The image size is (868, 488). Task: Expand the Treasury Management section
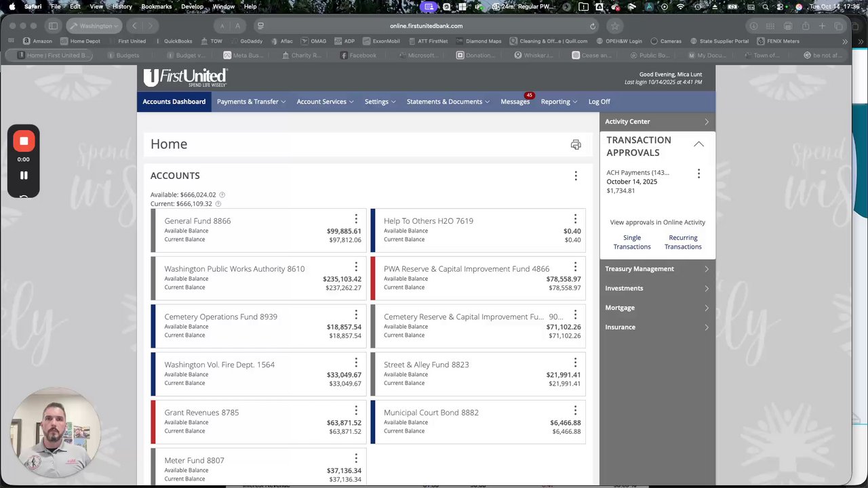[657, 269]
